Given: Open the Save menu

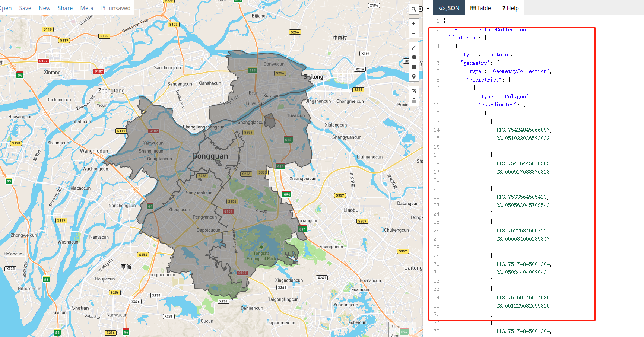Looking at the screenshot, I should (25, 8).
